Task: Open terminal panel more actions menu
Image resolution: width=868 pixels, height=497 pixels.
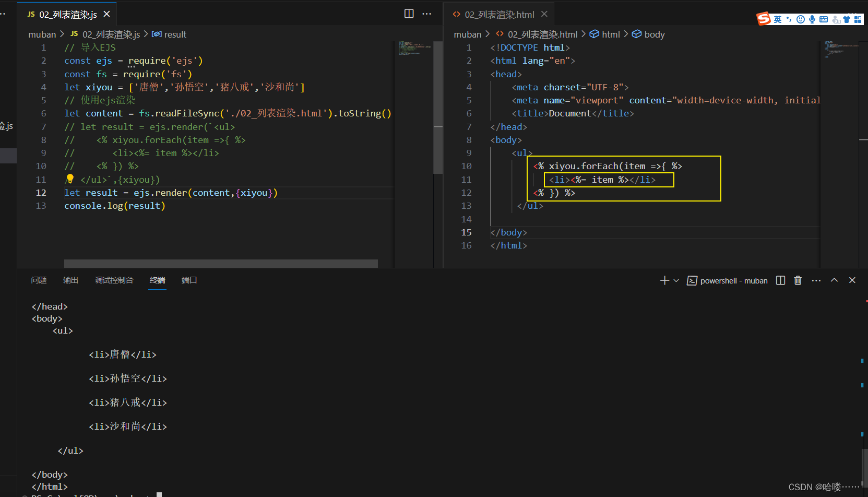Action: click(816, 280)
